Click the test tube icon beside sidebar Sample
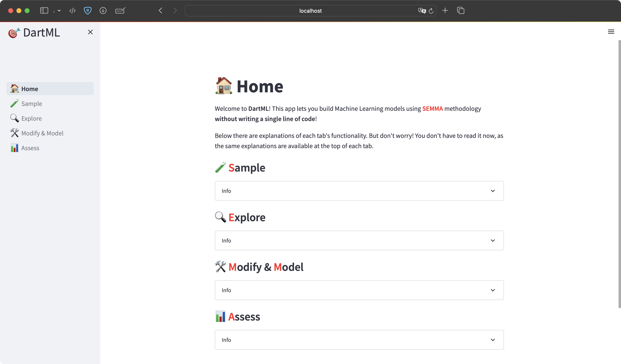This screenshot has width=621, height=364. click(x=14, y=103)
